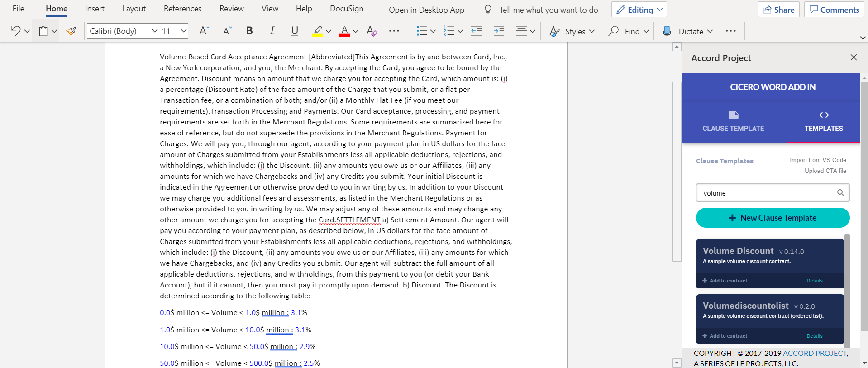Open the Numbering library dropdown arrow
868x368 pixels.
pyautogui.click(x=460, y=31)
